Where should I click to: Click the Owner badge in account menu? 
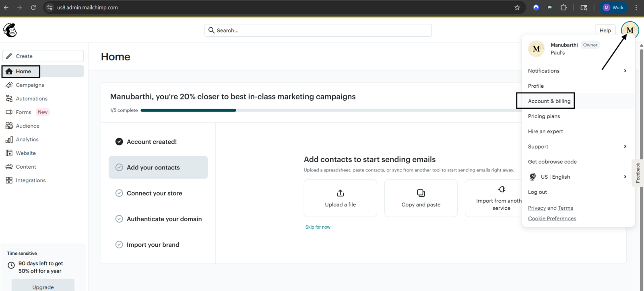pos(590,45)
